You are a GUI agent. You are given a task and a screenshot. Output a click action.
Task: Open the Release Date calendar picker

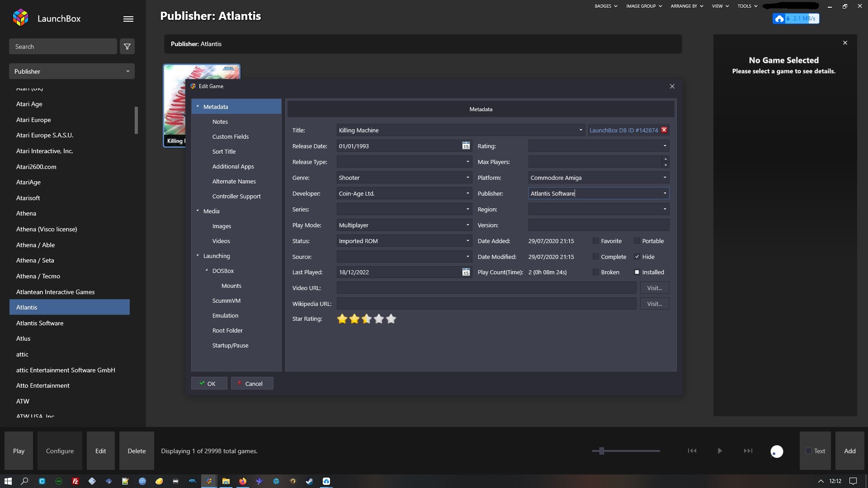pos(466,146)
